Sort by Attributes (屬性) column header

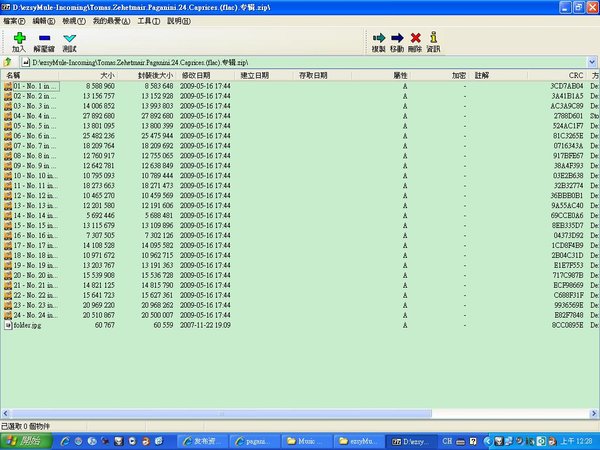(x=381, y=75)
